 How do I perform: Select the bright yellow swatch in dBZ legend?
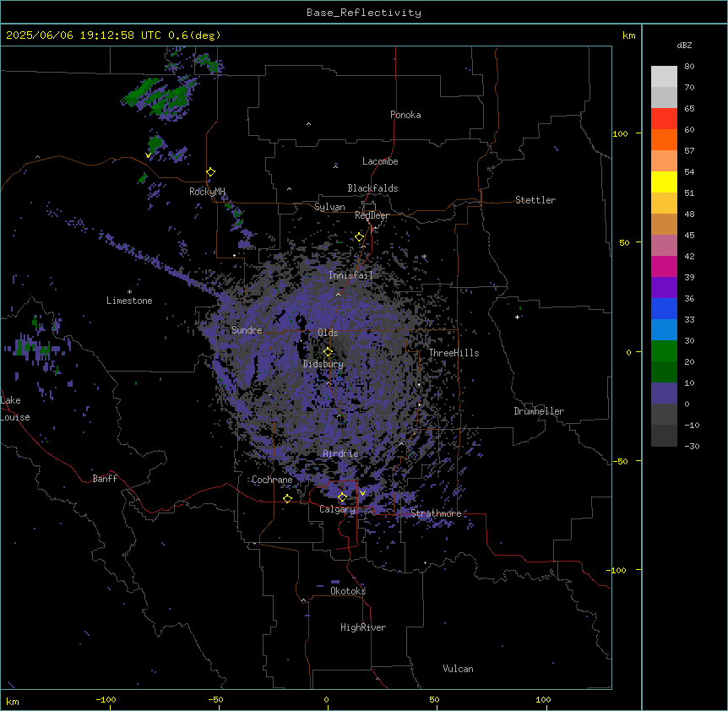[664, 182]
